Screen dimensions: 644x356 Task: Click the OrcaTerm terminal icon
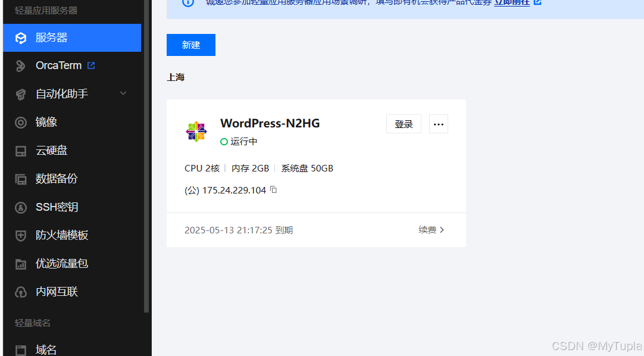click(21, 65)
